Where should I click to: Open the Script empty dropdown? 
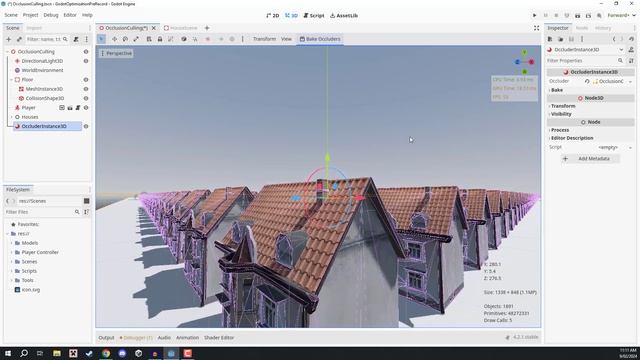pyautogui.click(x=615, y=147)
